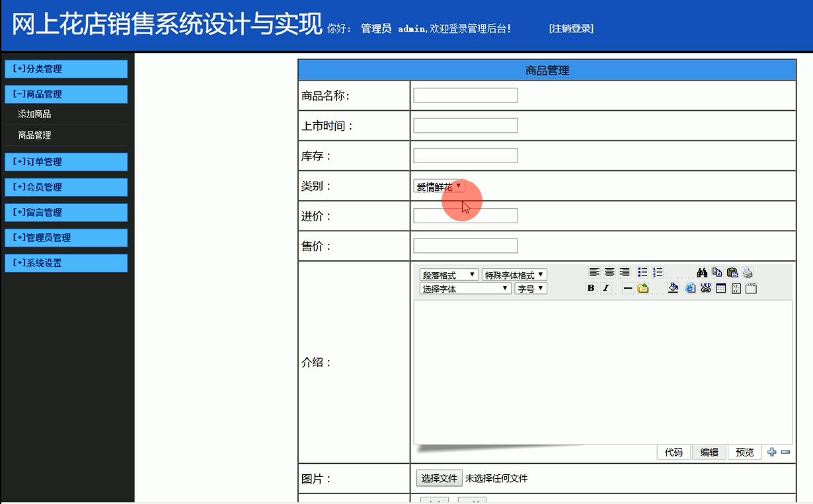This screenshot has width=813, height=504.
Task: Insert a bulleted list in editor
Action: click(642, 272)
